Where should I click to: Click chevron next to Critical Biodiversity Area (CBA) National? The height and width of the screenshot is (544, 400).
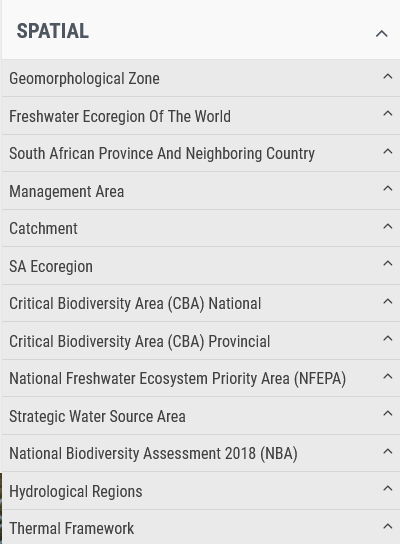click(388, 301)
